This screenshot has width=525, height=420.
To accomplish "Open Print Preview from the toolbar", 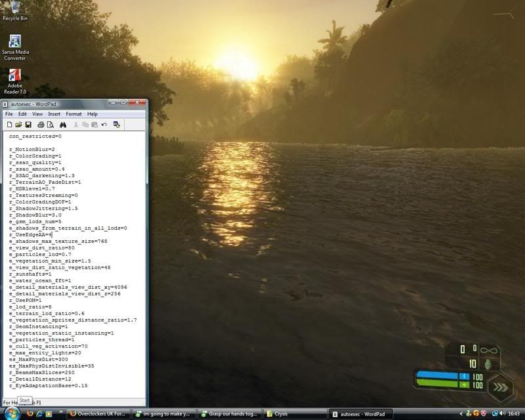I will point(51,125).
